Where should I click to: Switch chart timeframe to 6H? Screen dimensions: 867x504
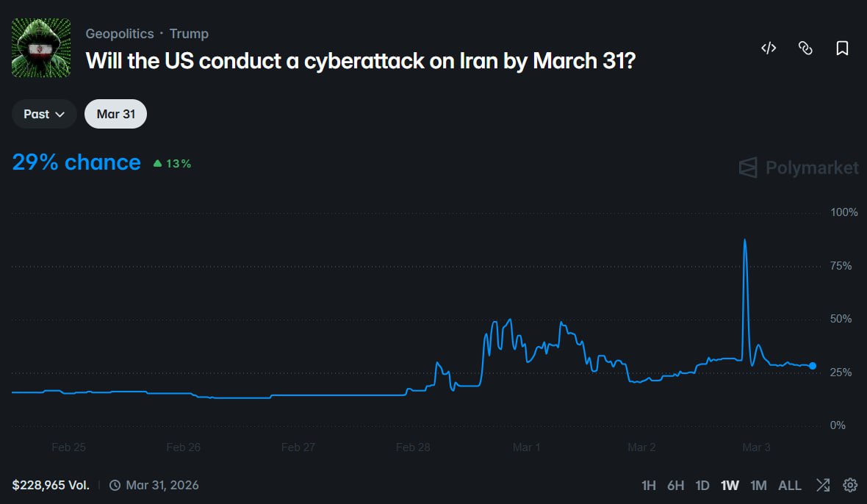[x=675, y=485]
